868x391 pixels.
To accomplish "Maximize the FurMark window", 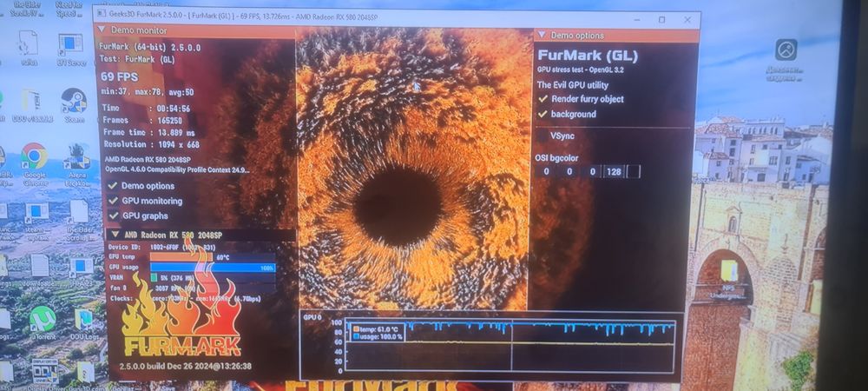I will click(661, 20).
